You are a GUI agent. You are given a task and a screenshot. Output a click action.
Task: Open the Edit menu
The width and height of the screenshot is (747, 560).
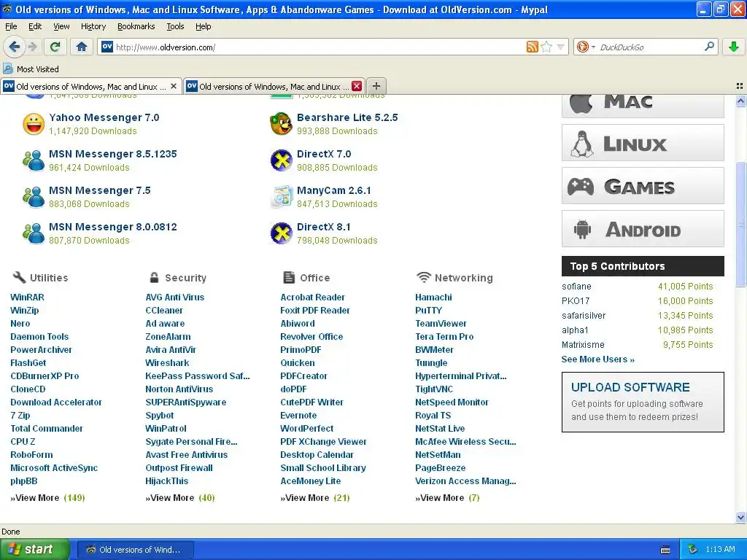35,26
